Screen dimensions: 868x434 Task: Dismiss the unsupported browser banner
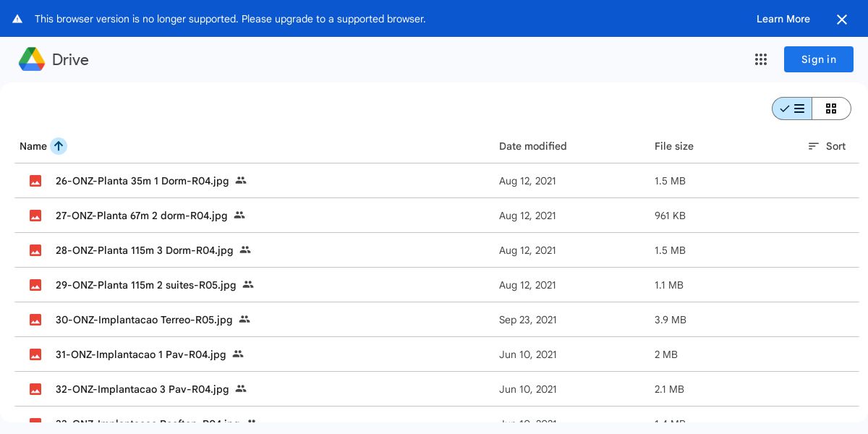click(x=841, y=20)
